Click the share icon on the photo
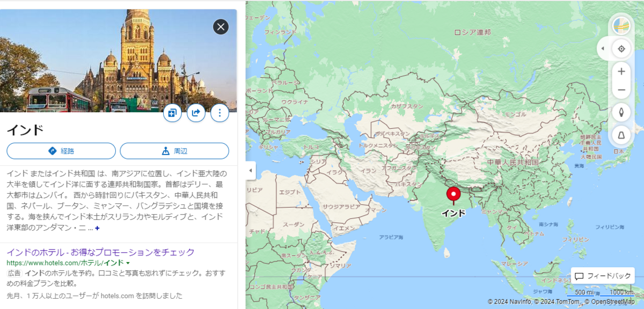Viewport: 644px width, 309px height. coord(196,113)
